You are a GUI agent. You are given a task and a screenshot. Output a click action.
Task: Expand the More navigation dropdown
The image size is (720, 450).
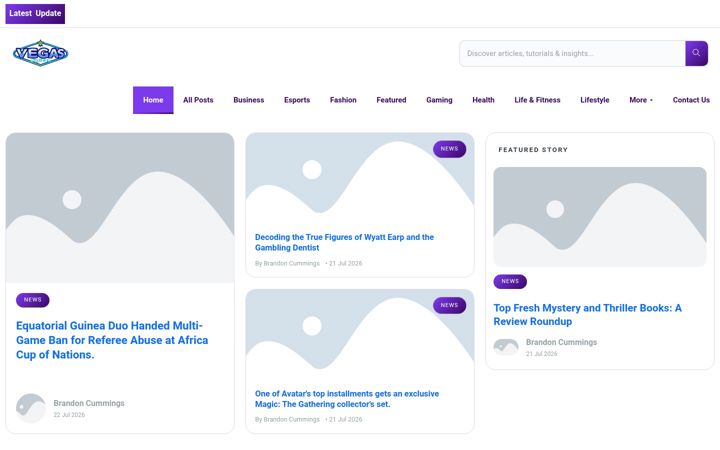(x=641, y=100)
